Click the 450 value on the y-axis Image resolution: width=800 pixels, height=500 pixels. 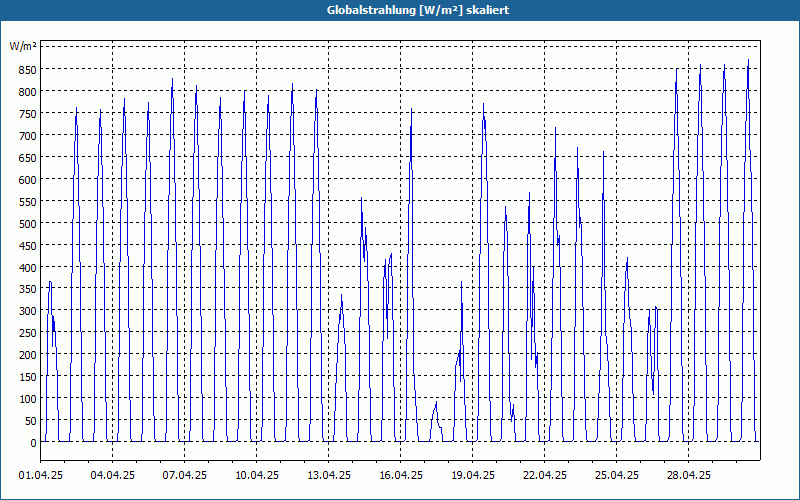(x=28, y=246)
